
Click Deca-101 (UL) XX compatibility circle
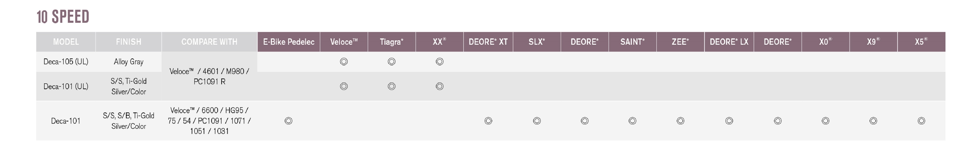pyautogui.click(x=439, y=86)
